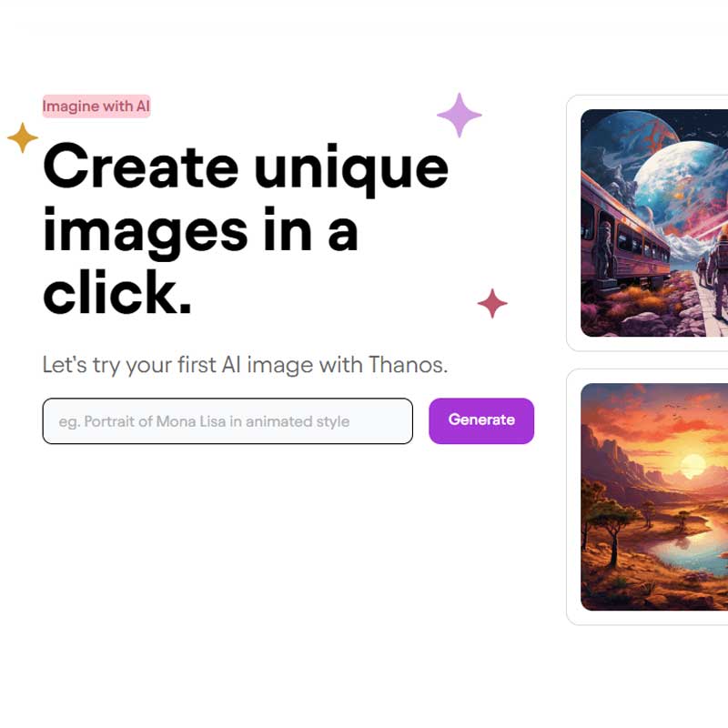Click the small red sparkle icon

[x=492, y=303]
